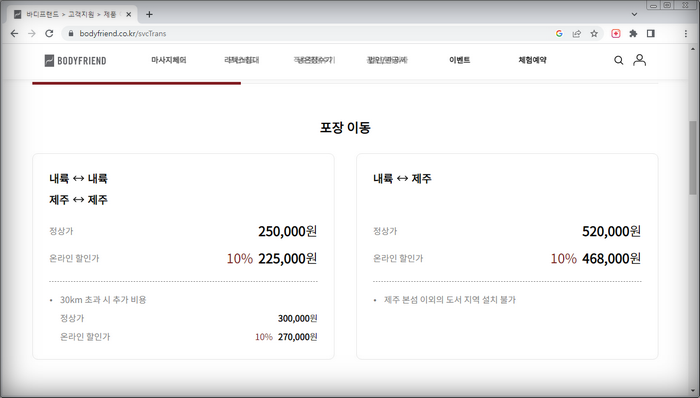Open the 이벤트 menu

coord(459,60)
